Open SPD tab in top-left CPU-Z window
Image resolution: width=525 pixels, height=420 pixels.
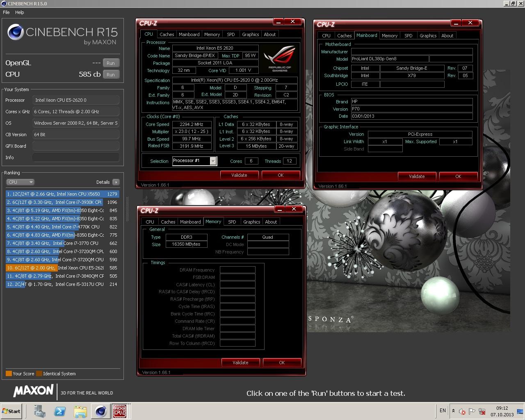click(231, 34)
